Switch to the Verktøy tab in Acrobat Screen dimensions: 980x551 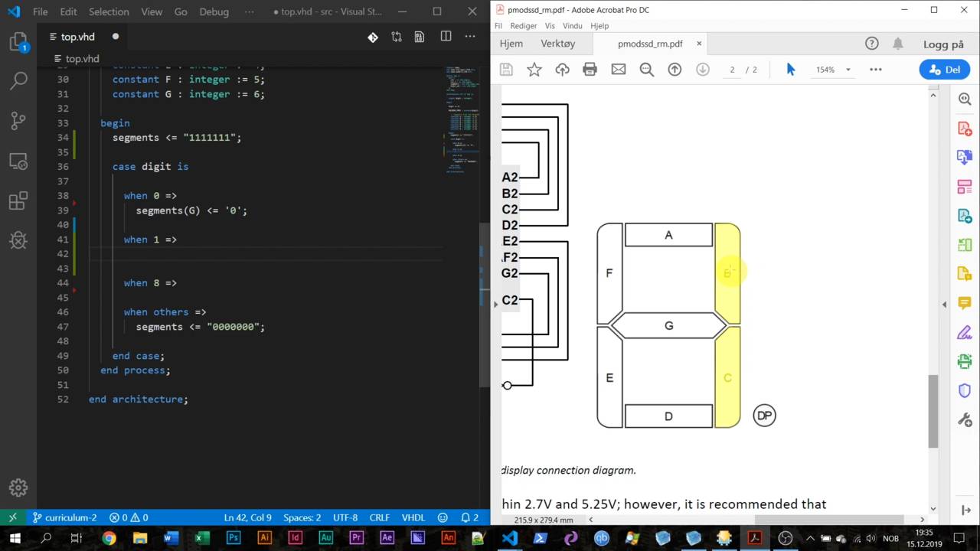point(557,44)
